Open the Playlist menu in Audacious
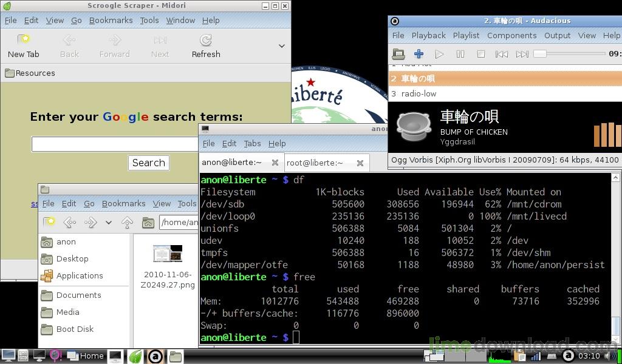 click(x=466, y=36)
